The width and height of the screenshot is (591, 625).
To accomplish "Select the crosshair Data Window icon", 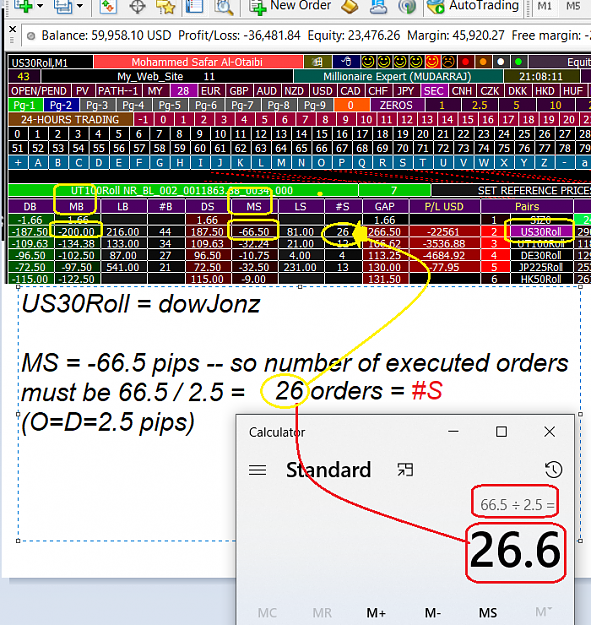I will tap(137, 6).
